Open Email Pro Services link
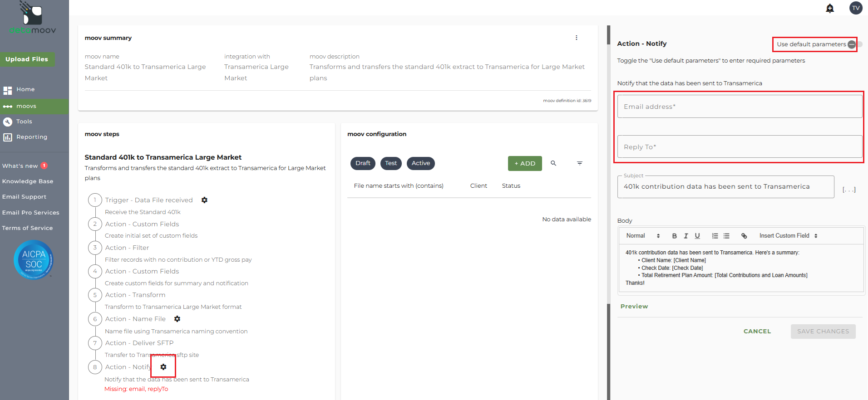This screenshot has width=868, height=400. (x=30, y=213)
